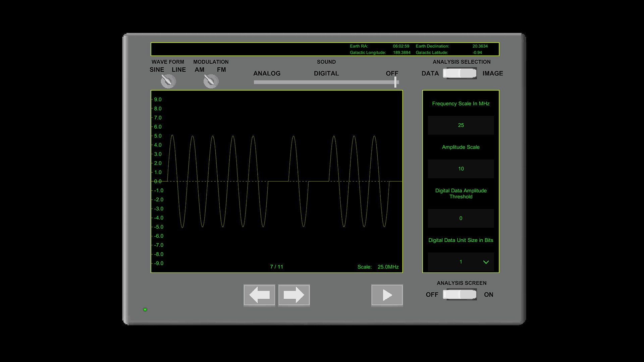Click the previous signal arrow button
The height and width of the screenshot is (362, 644).
point(259,295)
